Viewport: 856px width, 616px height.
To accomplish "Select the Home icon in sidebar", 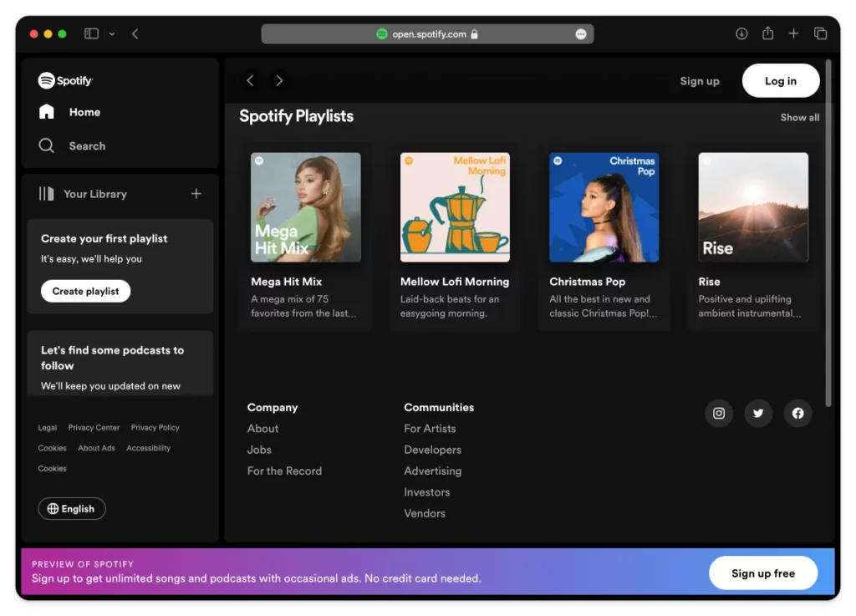I will click(47, 111).
